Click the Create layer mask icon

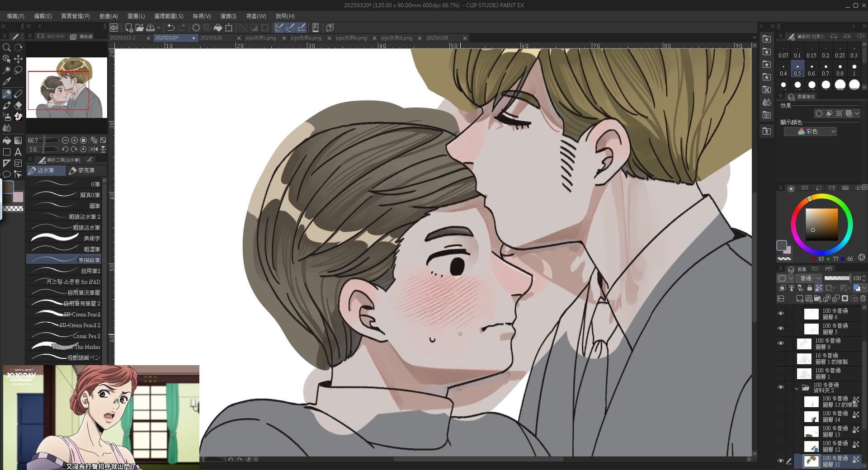coord(845,299)
